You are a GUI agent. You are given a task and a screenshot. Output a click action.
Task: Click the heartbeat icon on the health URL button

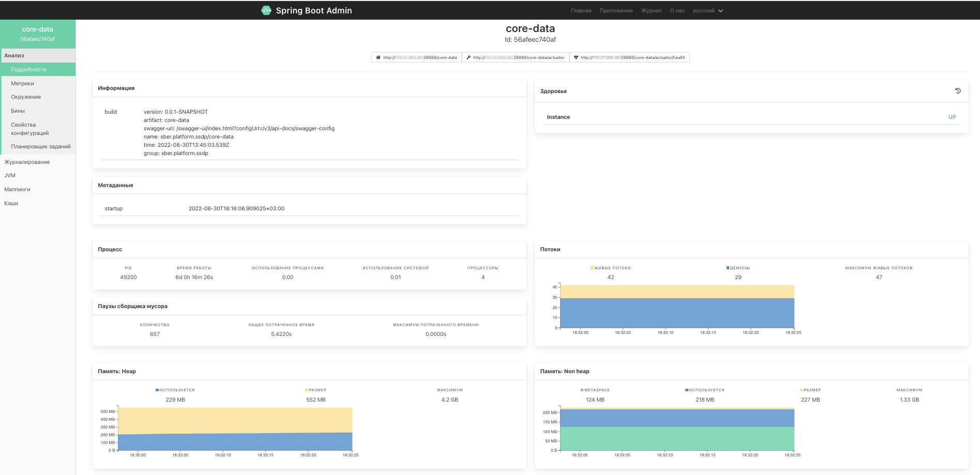[576, 57]
